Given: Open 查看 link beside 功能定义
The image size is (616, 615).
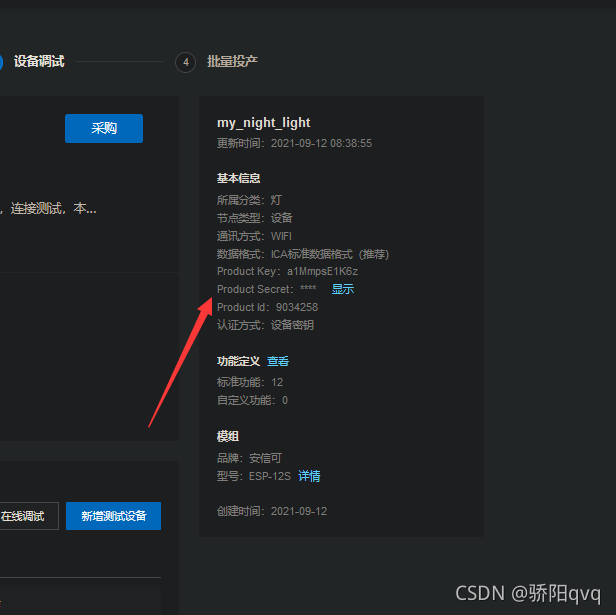Looking at the screenshot, I should coord(278,361).
